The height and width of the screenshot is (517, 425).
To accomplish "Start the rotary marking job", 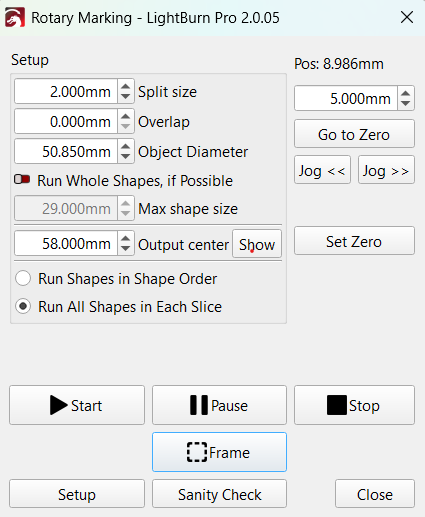I will pos(77,405).
